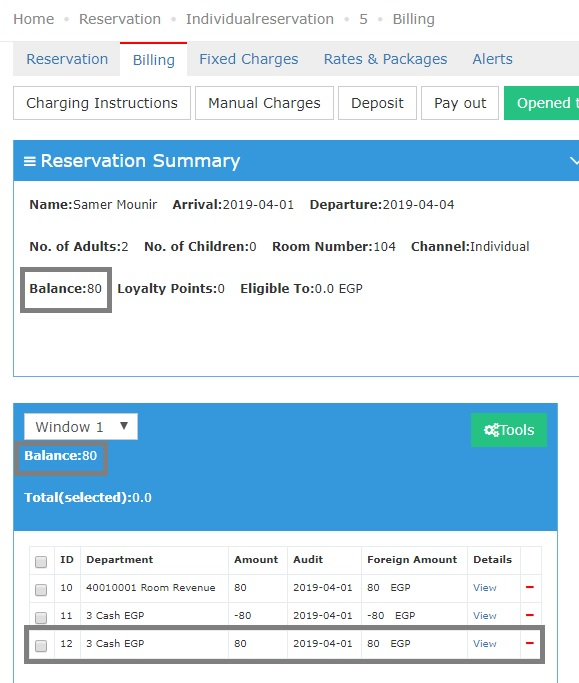Click Individualreservation breadcrumb link
This screenshot has width=579, height=683.
pos(260,19)
